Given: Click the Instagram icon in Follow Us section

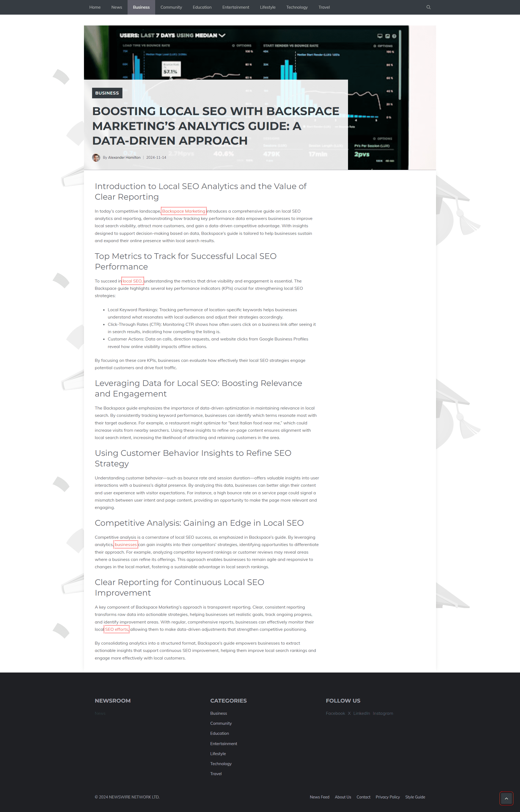Looking at the screenshot, I should coord(383,713).
